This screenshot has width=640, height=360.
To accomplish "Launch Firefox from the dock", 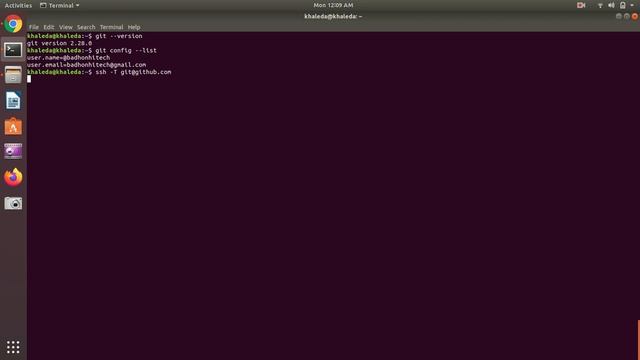I will point(13,177).
